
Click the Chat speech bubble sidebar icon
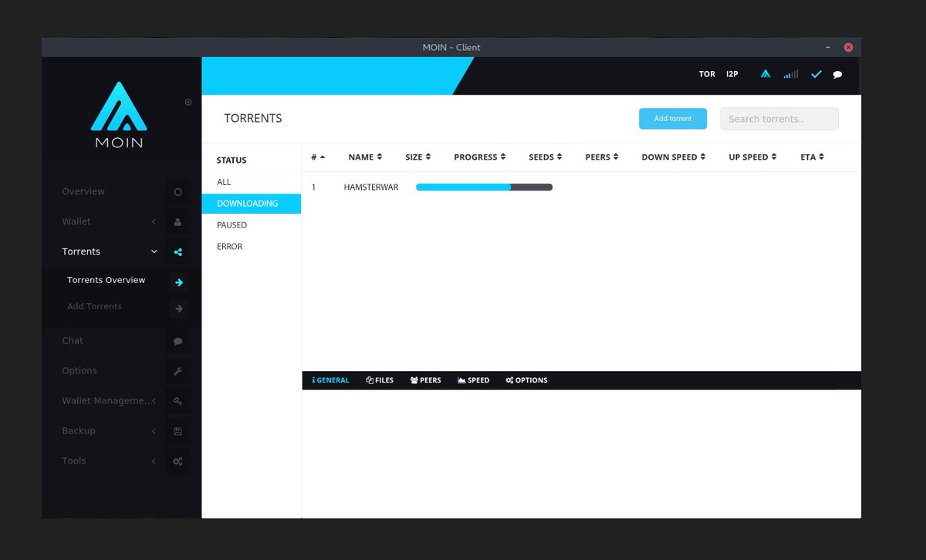[x=177, y=341]
